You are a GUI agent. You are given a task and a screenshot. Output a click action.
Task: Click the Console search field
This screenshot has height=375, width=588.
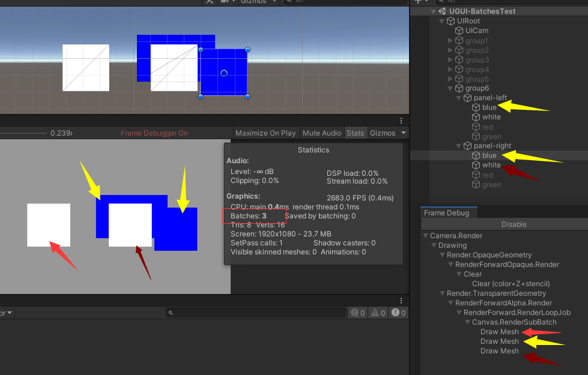(x=255, y=313)
